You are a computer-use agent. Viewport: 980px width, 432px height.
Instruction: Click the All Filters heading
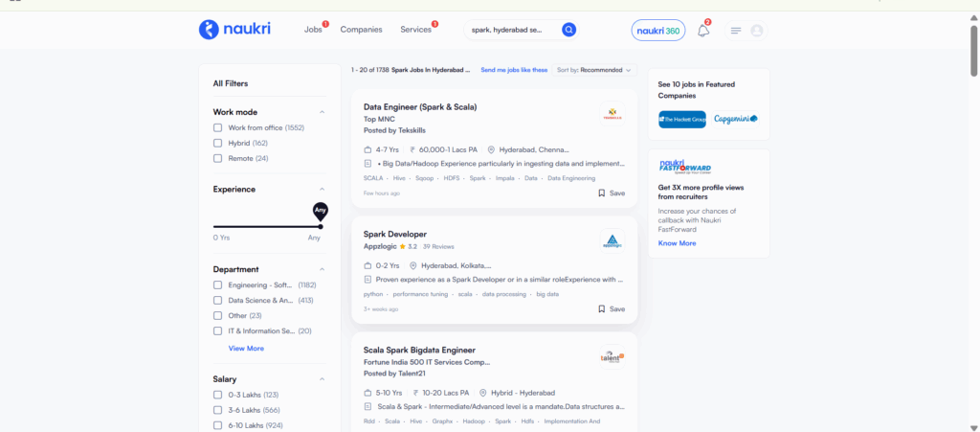pos(231,83)
